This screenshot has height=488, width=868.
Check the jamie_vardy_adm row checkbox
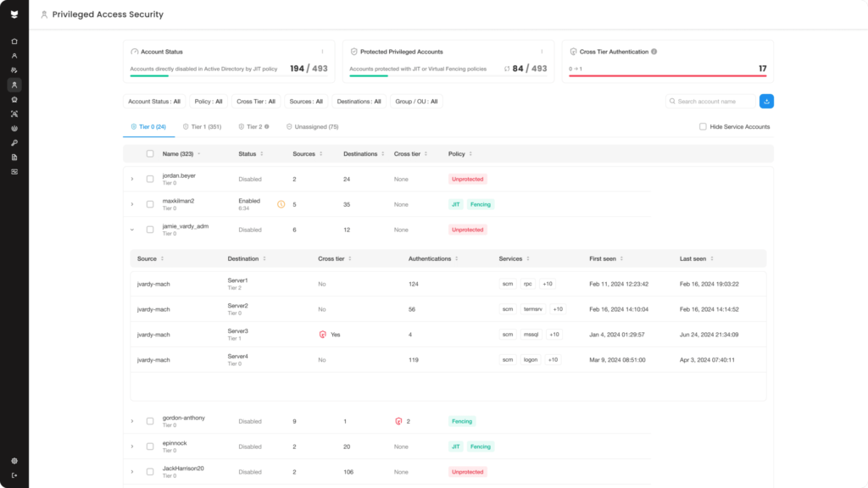click(x=150, y=230)
